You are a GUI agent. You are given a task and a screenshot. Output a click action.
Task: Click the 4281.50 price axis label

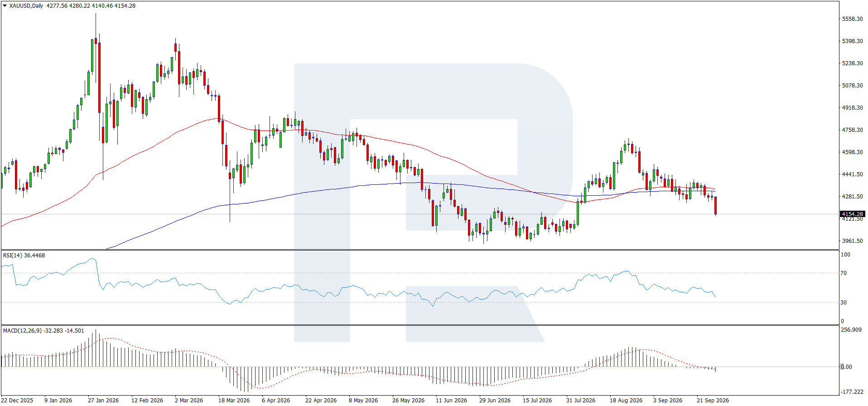pyautogui.click(x=852, y=197)
